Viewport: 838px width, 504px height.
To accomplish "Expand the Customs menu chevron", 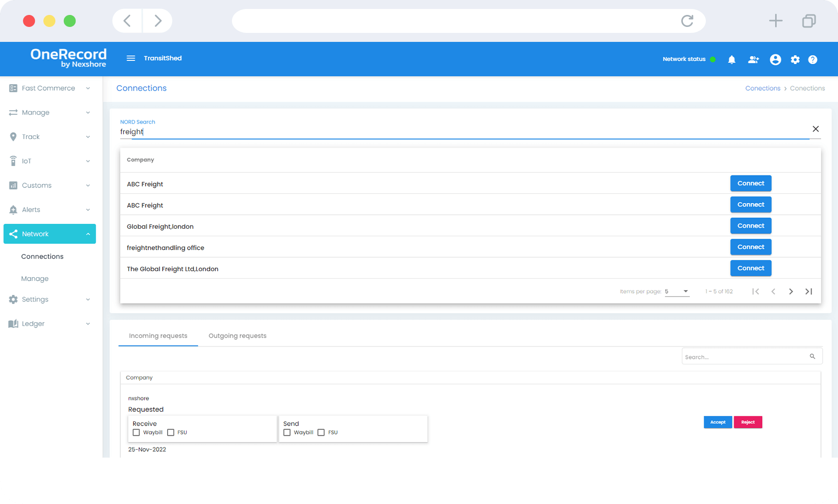I will point(88,185).
